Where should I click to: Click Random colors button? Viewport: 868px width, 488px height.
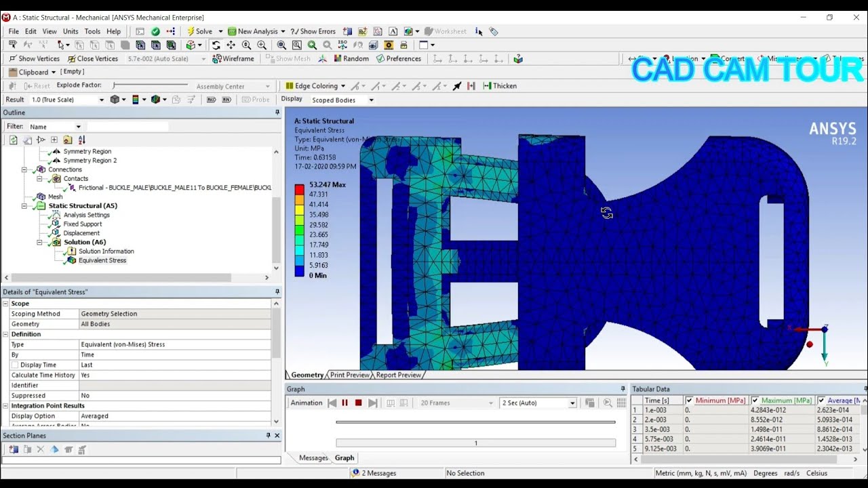pos(351,59)
